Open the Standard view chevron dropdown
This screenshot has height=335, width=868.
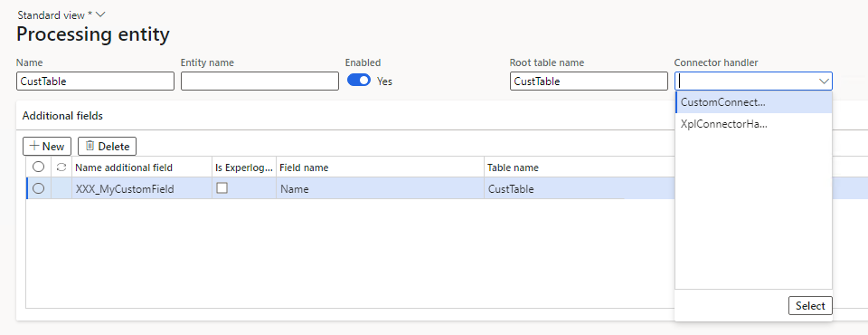click(x=100, y=15)
